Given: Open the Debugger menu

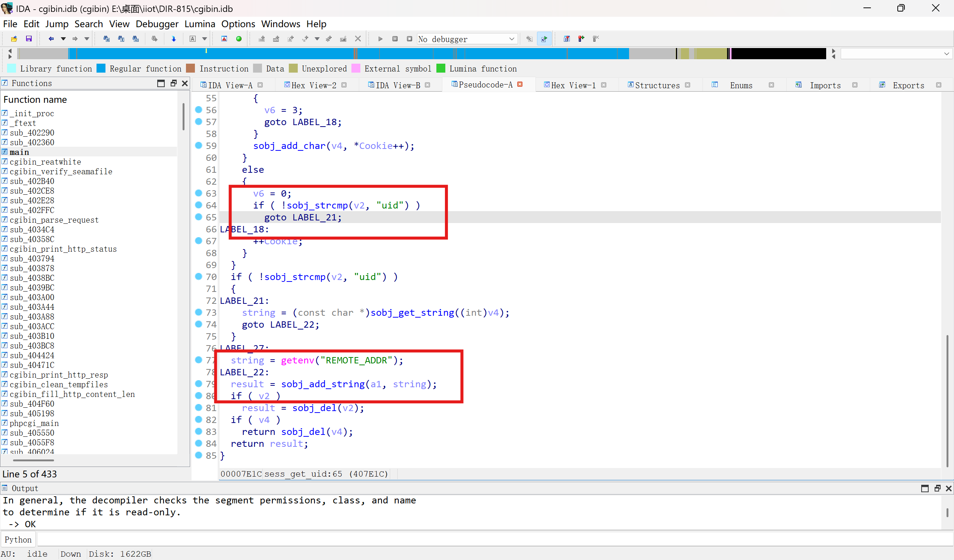Looking at the screenshot, I should (x=157, y=24).
